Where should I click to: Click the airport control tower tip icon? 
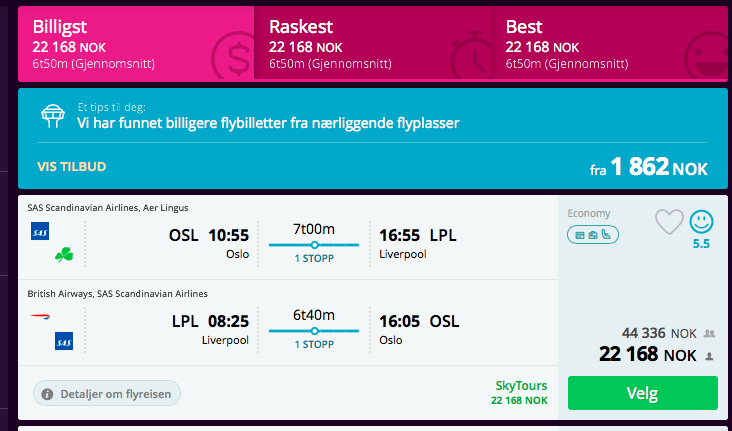[52, 116]
